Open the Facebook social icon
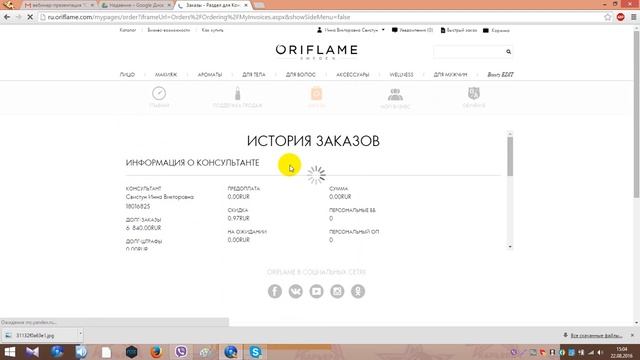640x360 pixels. (275, 291)
